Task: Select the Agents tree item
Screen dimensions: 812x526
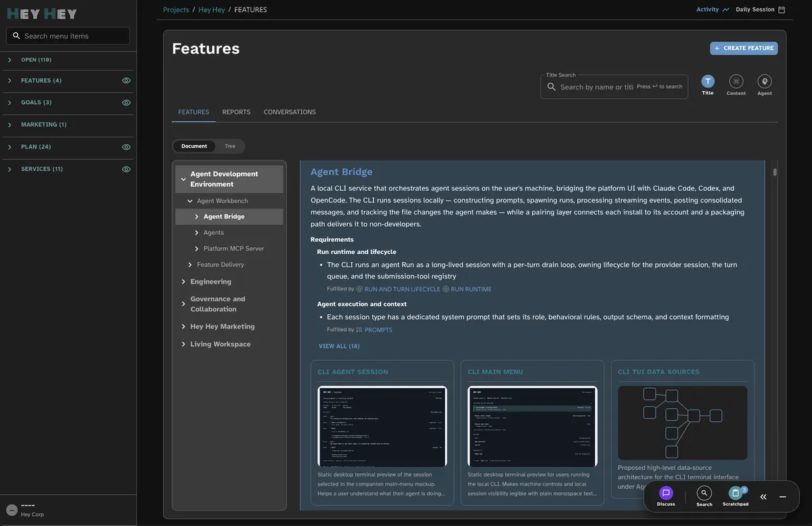Action: (214, 232)
